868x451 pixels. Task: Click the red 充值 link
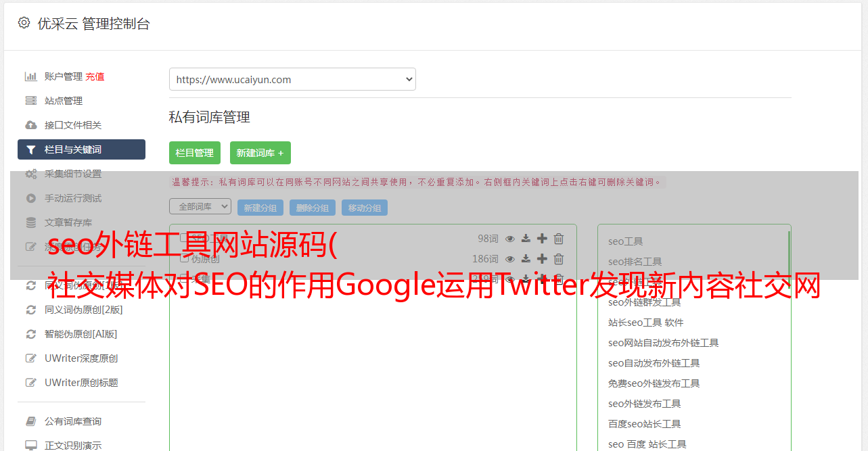point(95,76)
